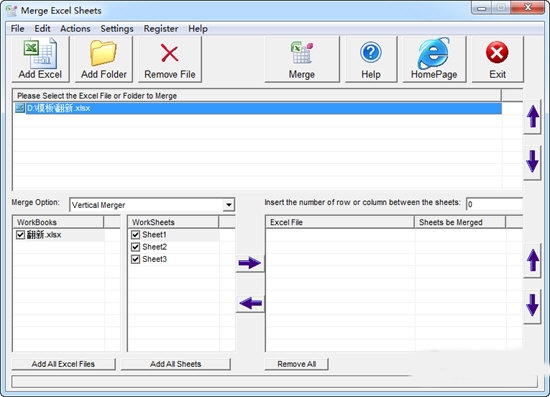Close the Merge Excel Sheets window
The width and height of the screenshot is (550, 397).
click(528, 8)
